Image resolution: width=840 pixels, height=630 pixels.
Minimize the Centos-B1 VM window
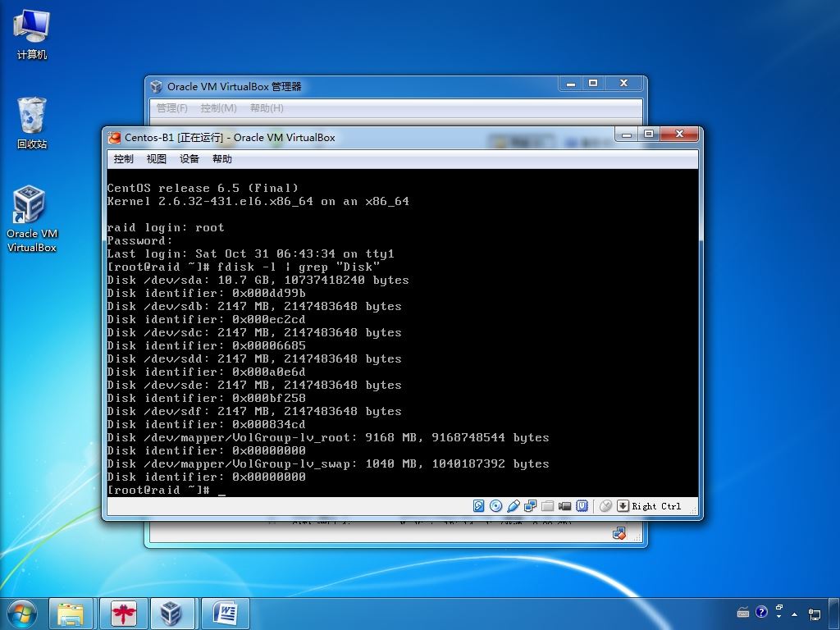626,134
